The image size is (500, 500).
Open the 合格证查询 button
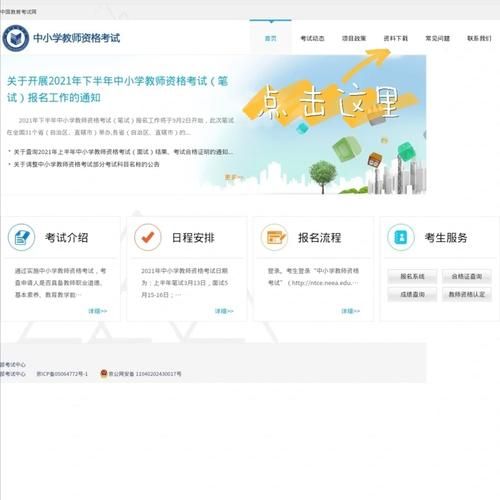pyautogui.click(x=467, y=276)
